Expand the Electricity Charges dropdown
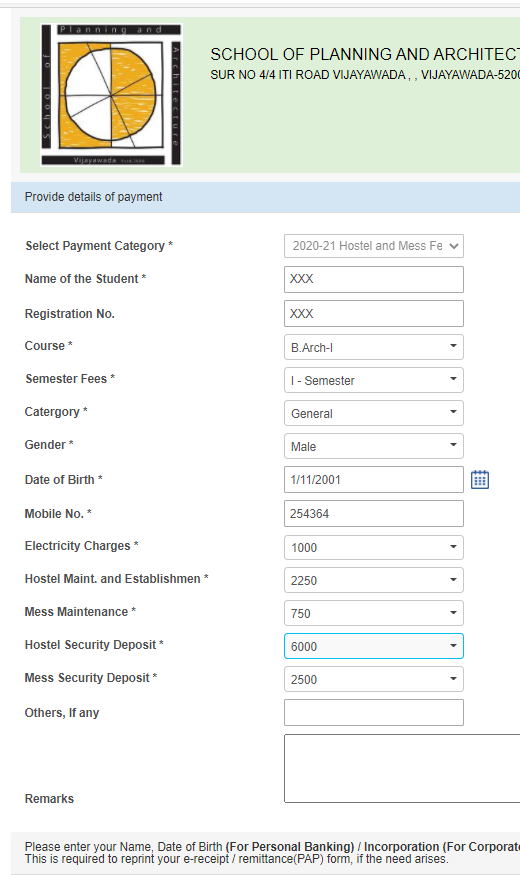 pos(374,547)
